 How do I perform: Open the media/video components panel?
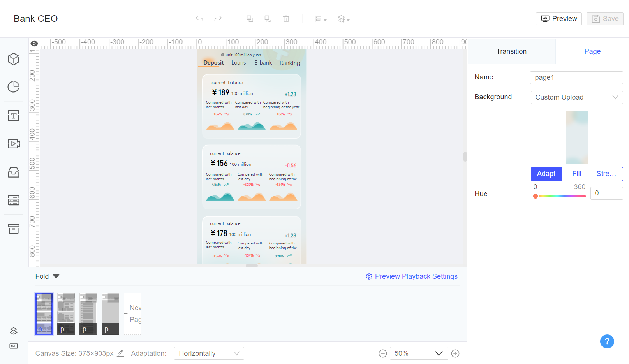[14, 144]
